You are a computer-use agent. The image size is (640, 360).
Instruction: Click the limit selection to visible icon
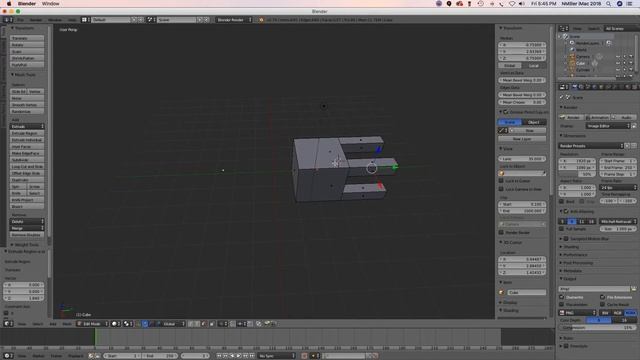(x=212, y=324)
